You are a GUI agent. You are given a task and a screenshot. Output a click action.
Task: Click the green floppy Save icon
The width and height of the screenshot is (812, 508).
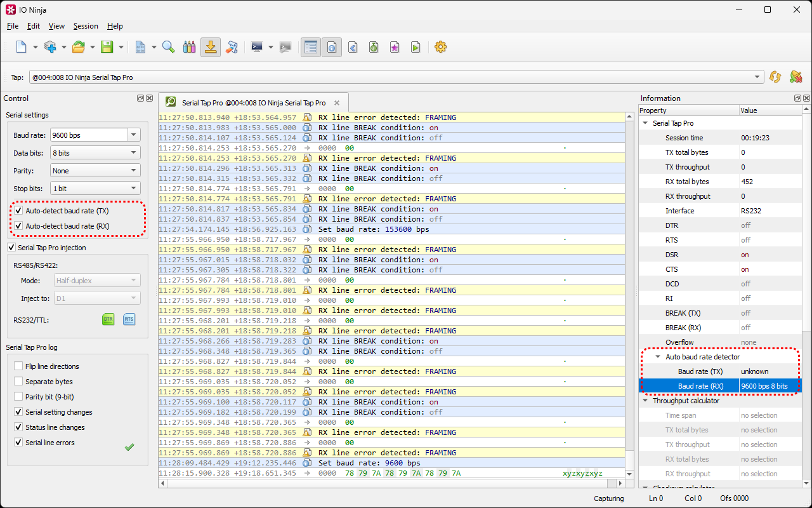click(x=107, y=47)
